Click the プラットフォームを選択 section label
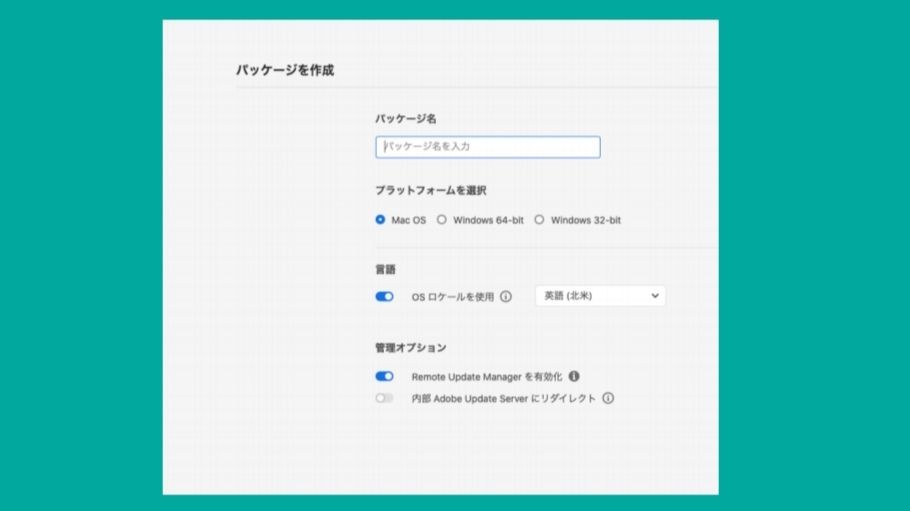 [416, 190]
